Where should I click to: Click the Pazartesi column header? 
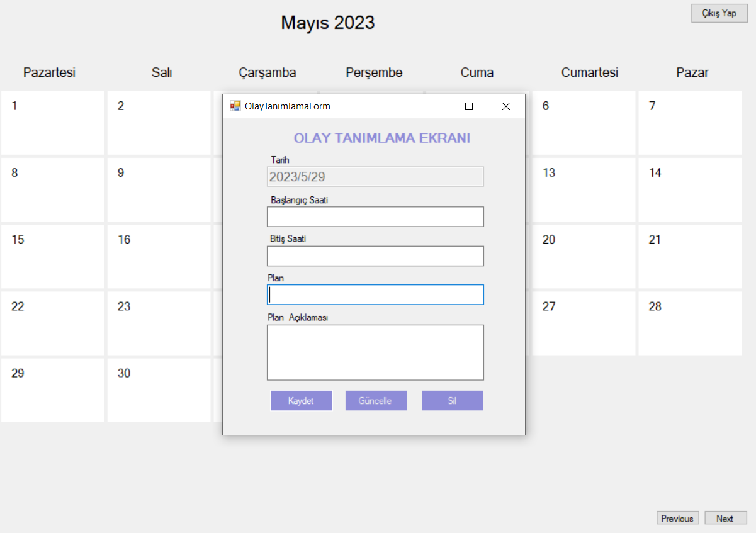tap(49, 72)
